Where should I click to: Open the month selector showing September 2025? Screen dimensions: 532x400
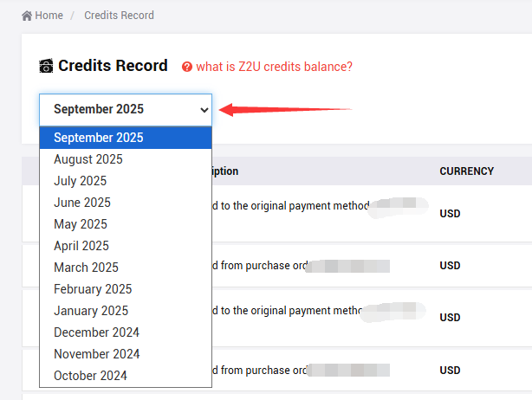point(125,110)
